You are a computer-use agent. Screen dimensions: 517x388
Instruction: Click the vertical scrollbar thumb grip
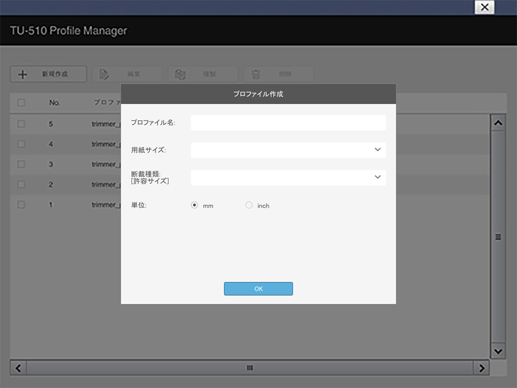498,237
